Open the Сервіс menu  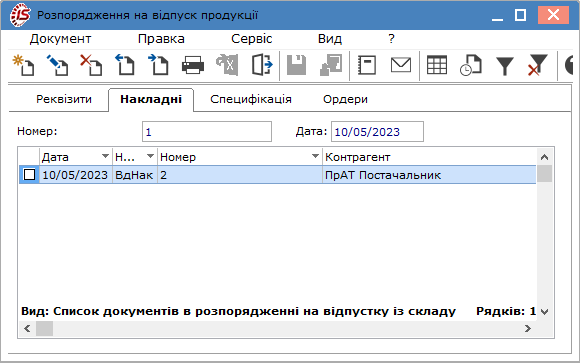[x=252, y=39]
